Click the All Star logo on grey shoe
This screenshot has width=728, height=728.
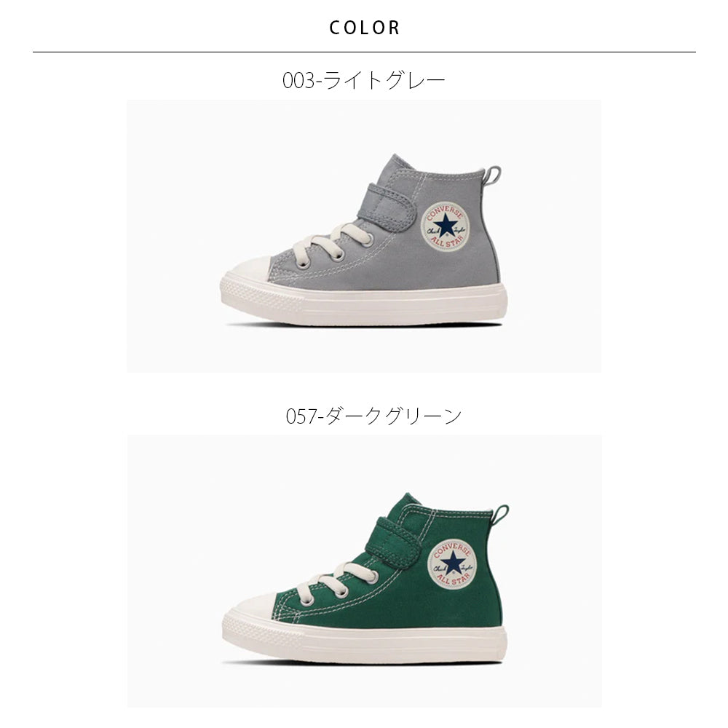[x=445, y=226]
